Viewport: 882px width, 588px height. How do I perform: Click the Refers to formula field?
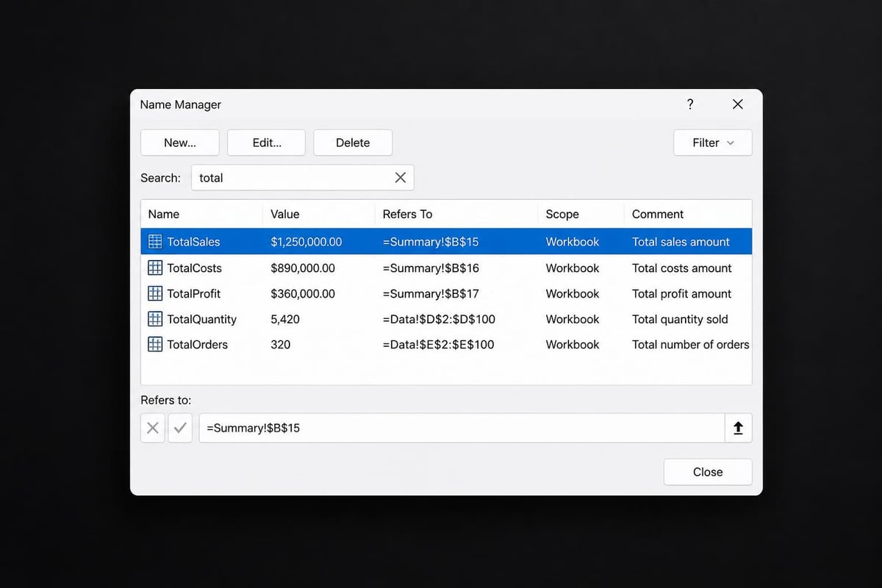pos(462,428)
